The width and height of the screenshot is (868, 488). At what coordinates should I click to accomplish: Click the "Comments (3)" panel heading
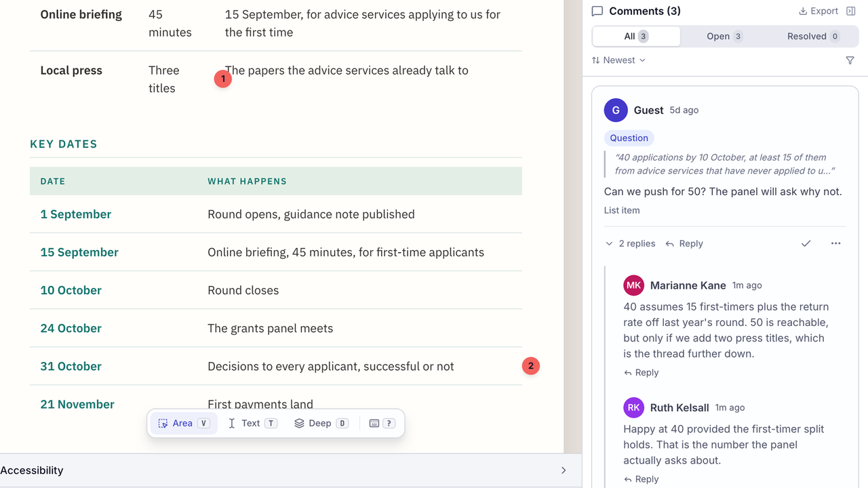(x=645, y=11)
